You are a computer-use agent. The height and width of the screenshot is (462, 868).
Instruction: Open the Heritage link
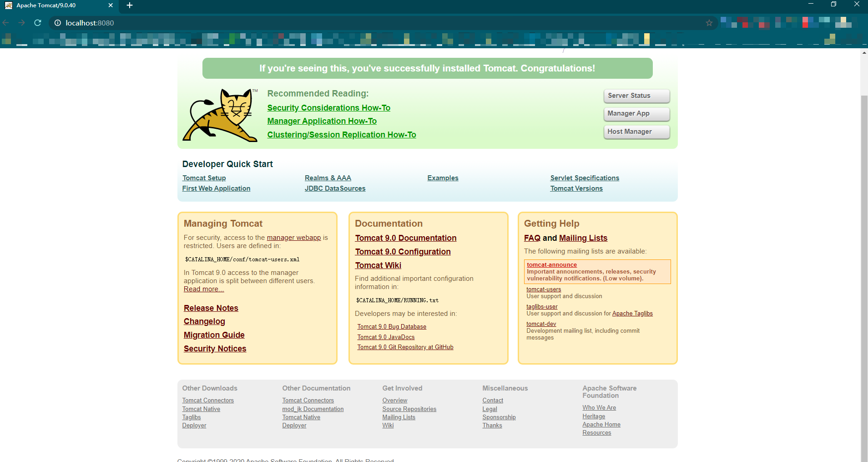(x=594, y=416)
